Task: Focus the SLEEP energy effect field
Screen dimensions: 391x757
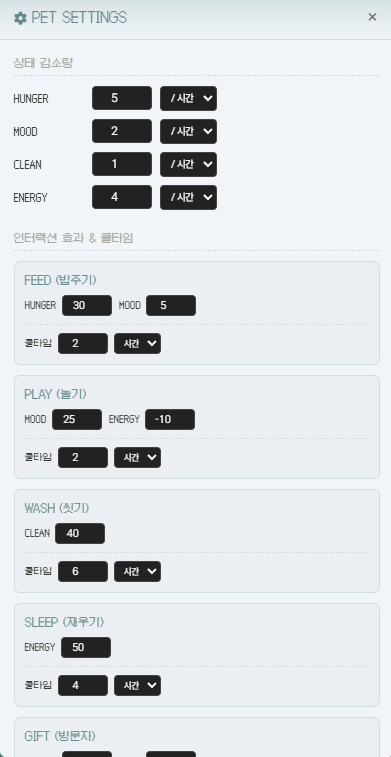Action: click(x=86, y=647)
